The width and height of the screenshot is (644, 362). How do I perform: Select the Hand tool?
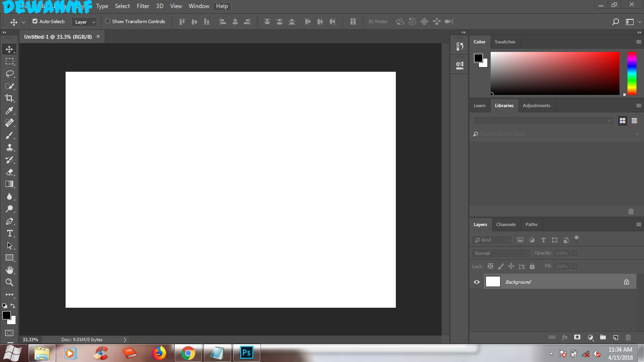(9, 270)
